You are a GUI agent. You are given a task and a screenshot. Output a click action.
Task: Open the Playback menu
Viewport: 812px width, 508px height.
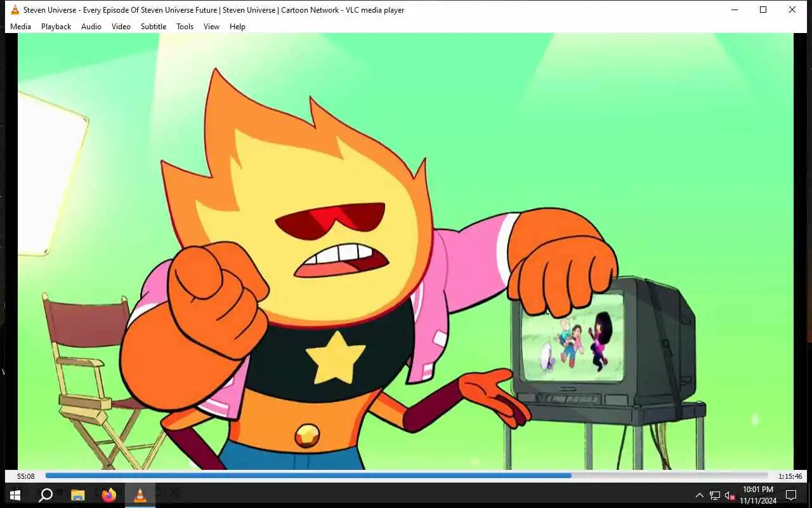click(x=56, y=27)
